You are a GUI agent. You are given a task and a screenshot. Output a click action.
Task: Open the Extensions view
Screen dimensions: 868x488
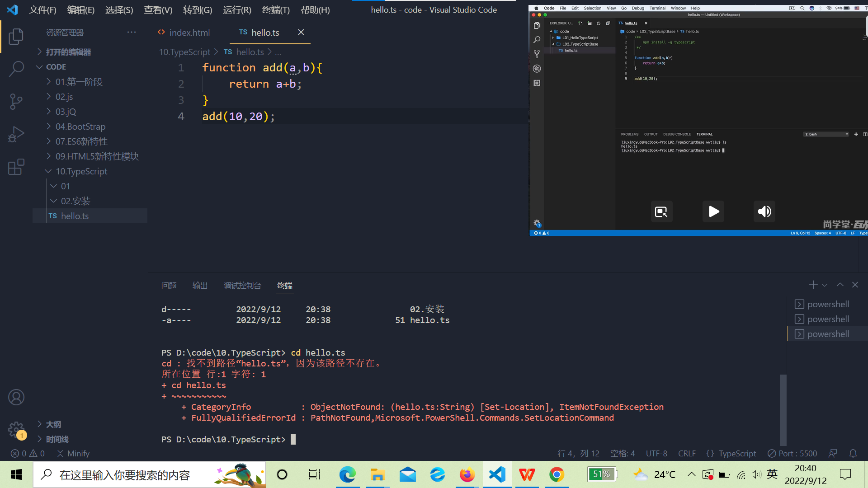point(16,167)
